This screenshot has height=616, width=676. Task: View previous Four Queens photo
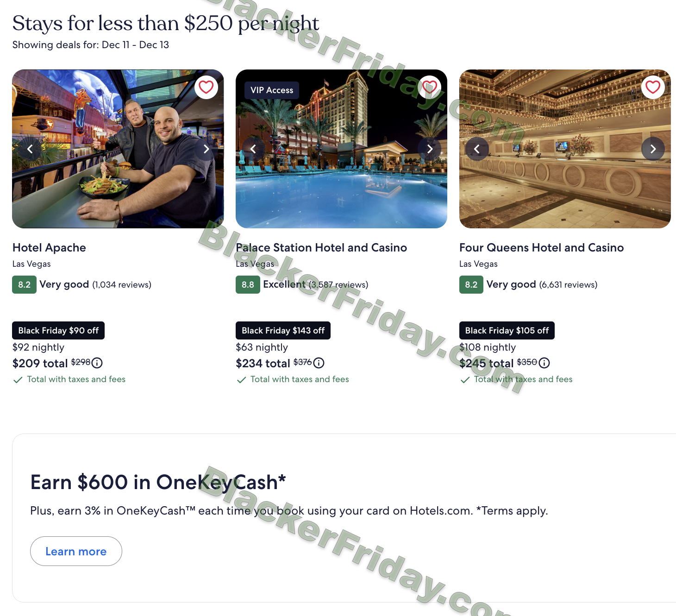pyautogui.click(x=477, y=149)
